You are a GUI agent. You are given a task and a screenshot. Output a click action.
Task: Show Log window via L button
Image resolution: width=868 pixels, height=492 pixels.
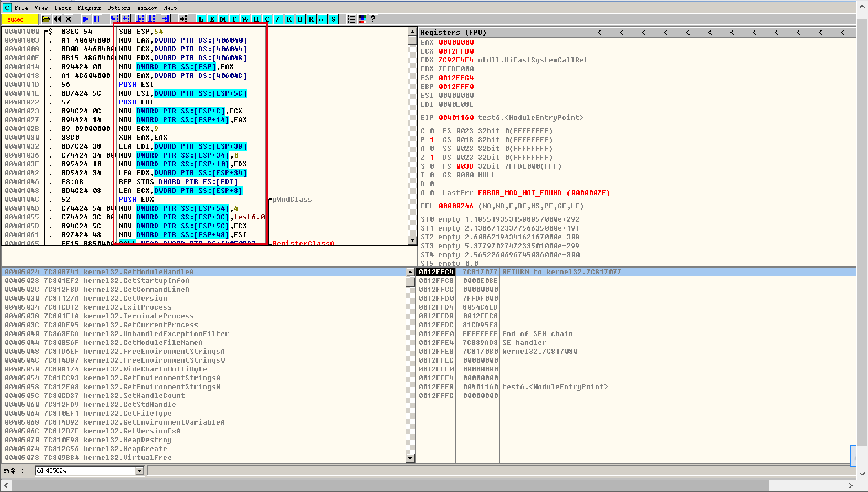tap(201, 19)
